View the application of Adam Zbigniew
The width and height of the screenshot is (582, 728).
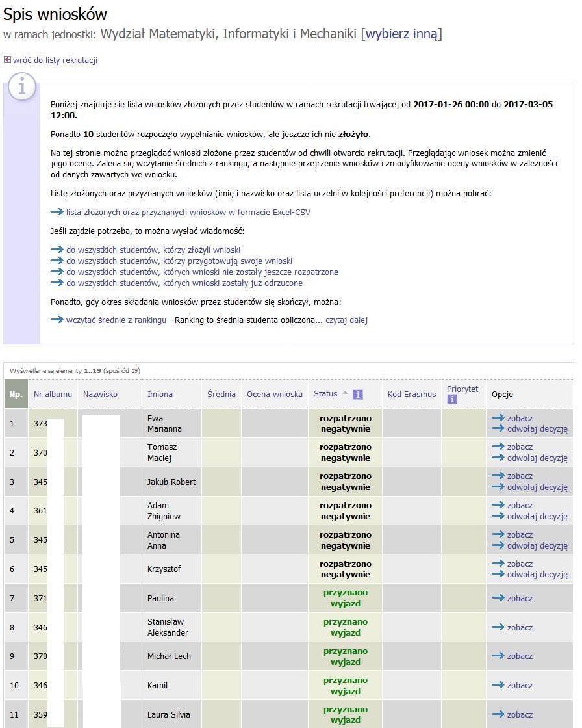coord(520,506)
